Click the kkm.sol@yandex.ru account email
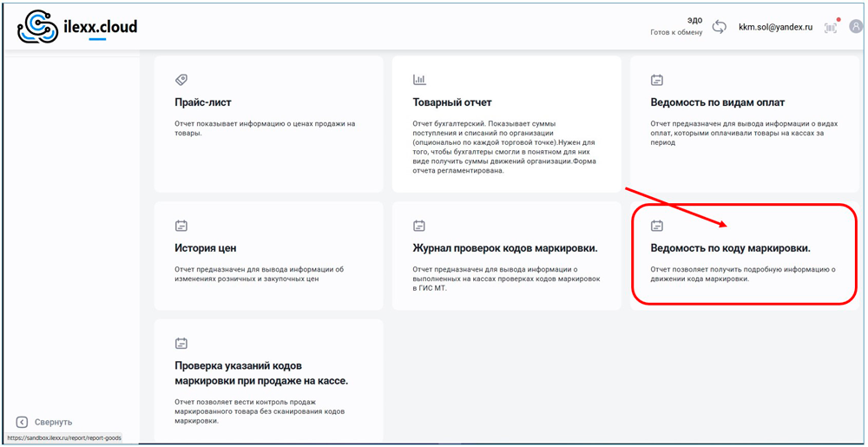 [x=775, y=28]
